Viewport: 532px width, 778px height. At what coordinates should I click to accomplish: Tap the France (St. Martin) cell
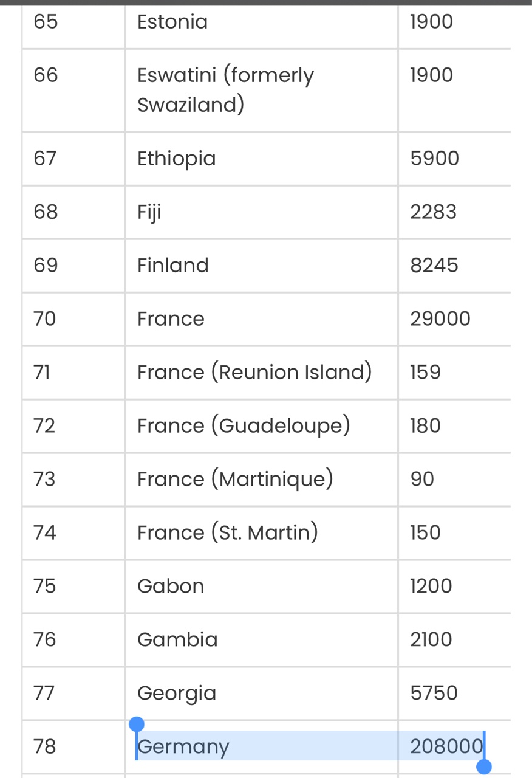tap(228, 532)
